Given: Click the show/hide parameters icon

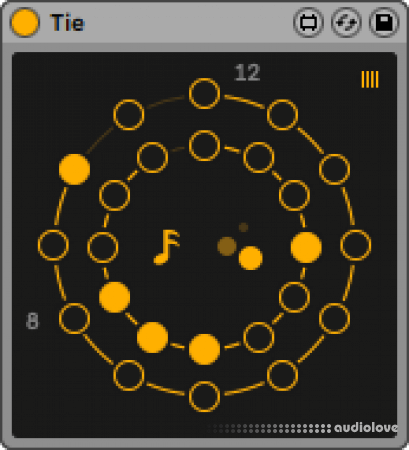Looking at the screenshot, I should [x=308, y=22].
